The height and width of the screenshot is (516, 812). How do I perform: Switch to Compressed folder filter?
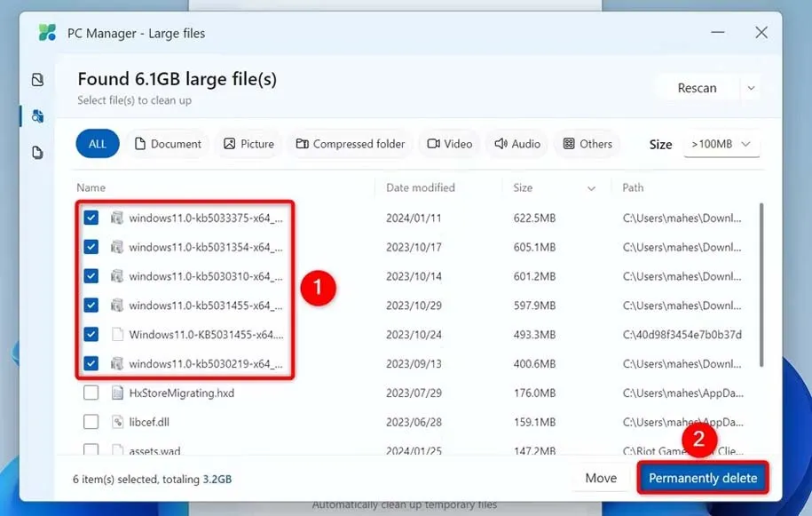point(350,144)
